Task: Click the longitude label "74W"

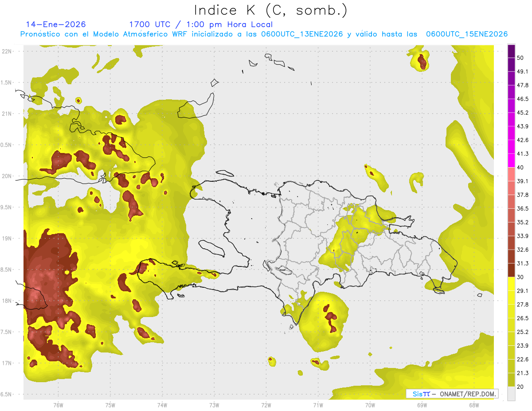Action: (162, 405)
